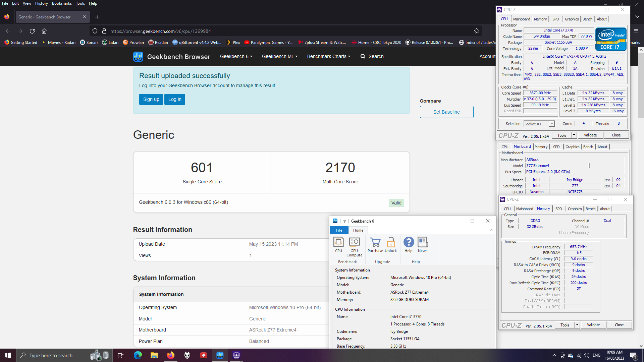The image size is (644, 362).
Task: Open Firefox application menu hamburger
Action: 636,31
